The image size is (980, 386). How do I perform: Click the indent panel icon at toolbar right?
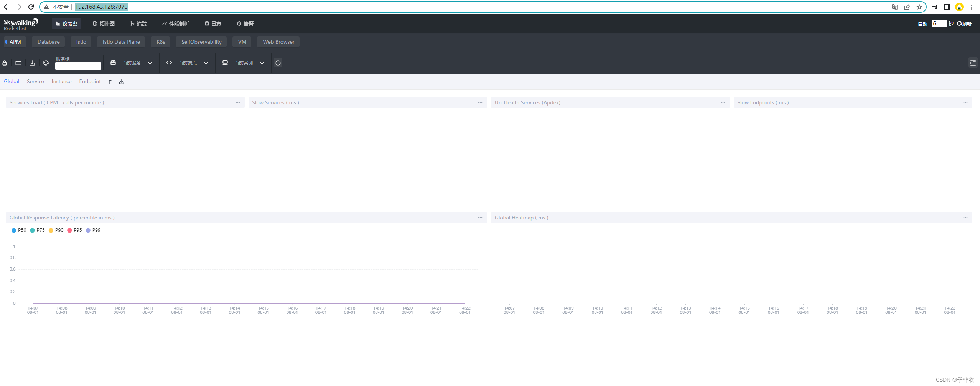tap(973, 63)
